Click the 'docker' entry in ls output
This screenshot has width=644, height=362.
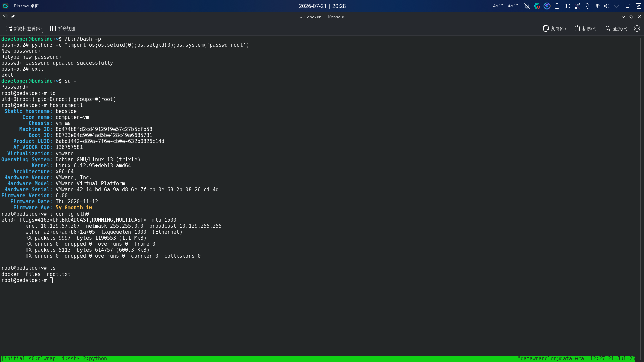(x=10, y=274)
